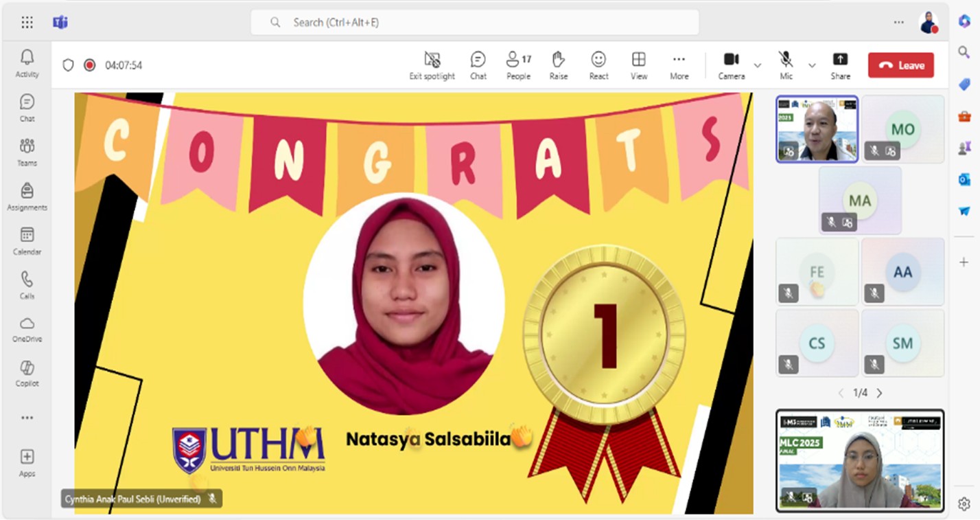The image size is (980, 520).
Task: Go to next page of participants
Action: (879, 393)
